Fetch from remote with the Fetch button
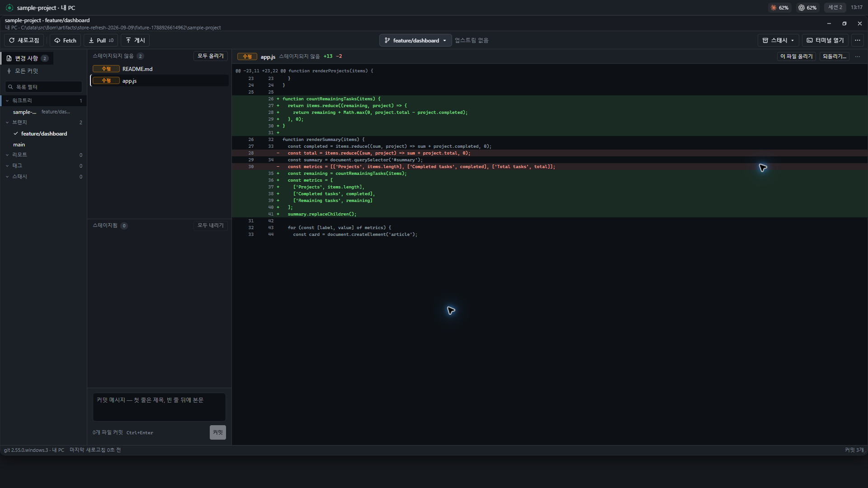This screenshot has width=868, height=488. (x=65, y=40)
